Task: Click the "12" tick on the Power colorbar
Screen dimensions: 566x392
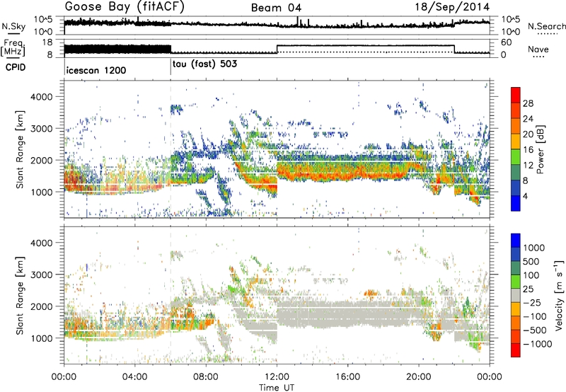Action: [528, 166]
